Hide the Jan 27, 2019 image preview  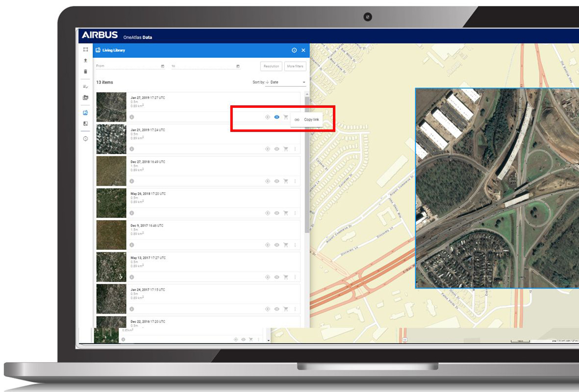click(277, 117)
